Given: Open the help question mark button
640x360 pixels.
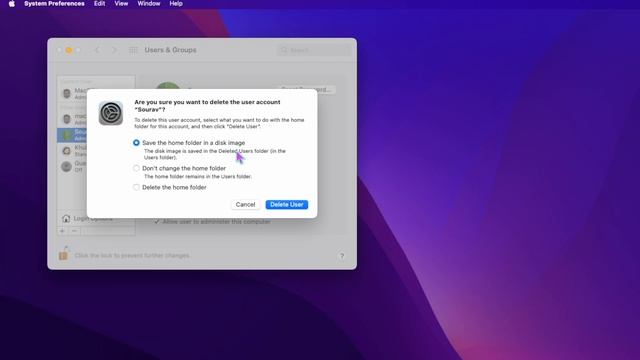Looking at the screenshot, I should (x=342, y=256).
